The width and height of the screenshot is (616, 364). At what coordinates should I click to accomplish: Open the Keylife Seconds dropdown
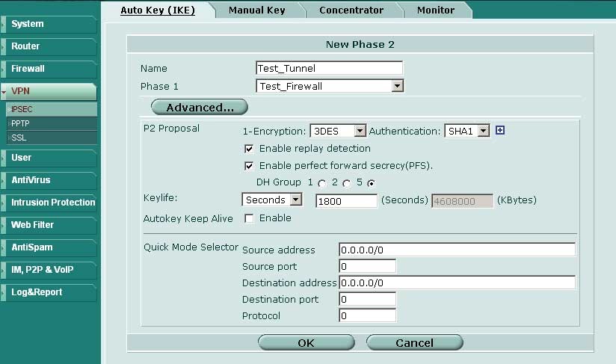(x=272, y=200)
